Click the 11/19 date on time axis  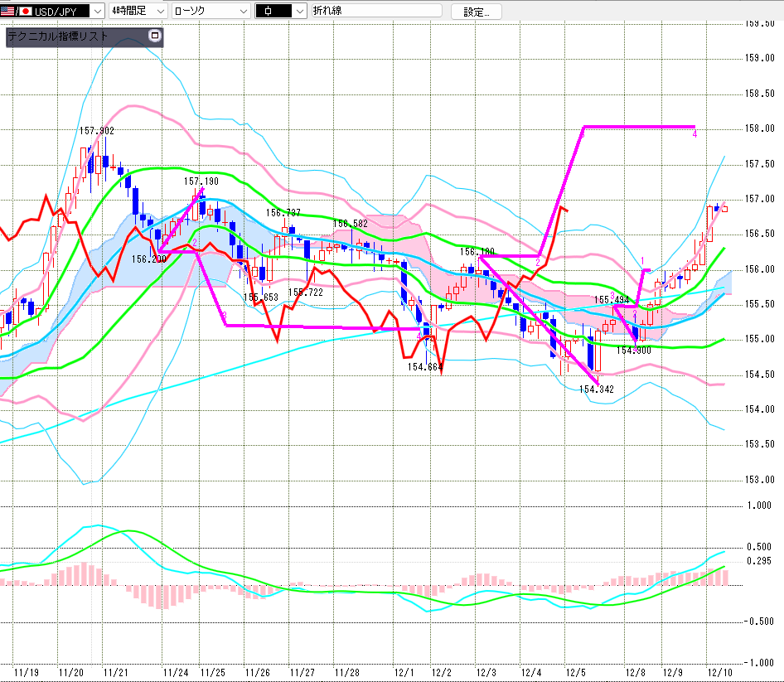click(27, 673)
